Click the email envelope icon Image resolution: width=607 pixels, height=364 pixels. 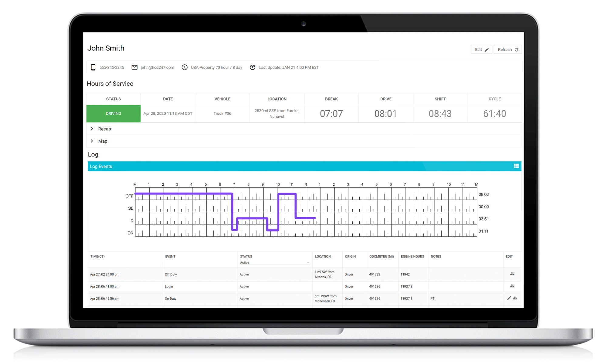point(134,67)
